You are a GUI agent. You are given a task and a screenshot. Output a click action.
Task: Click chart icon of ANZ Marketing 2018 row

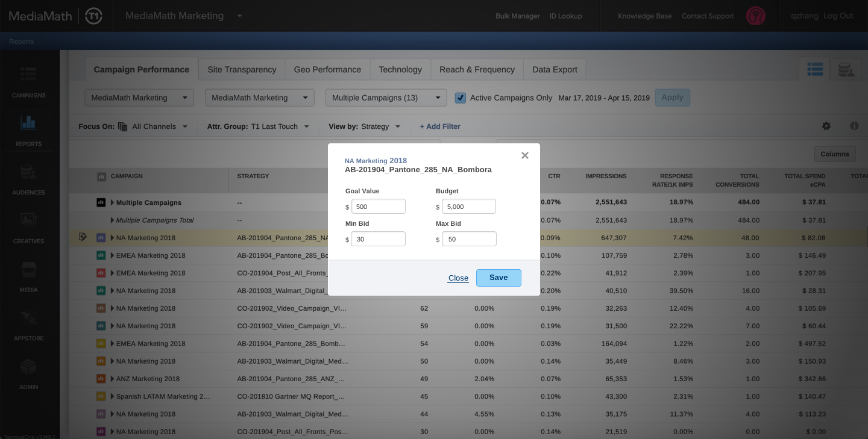click(x=101, y=379)
